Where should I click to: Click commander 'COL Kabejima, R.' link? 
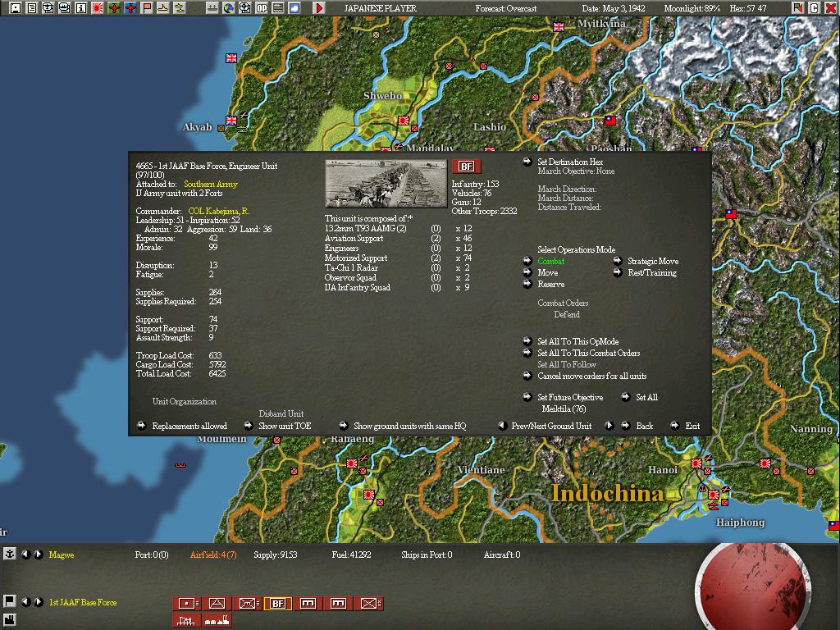click(218, 211)
